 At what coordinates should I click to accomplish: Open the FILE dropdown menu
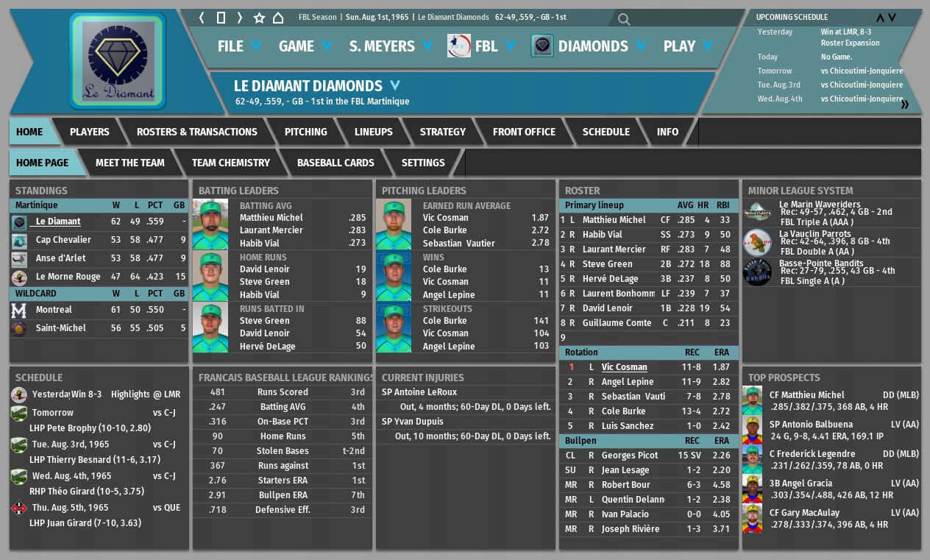[x=239, y=46]
